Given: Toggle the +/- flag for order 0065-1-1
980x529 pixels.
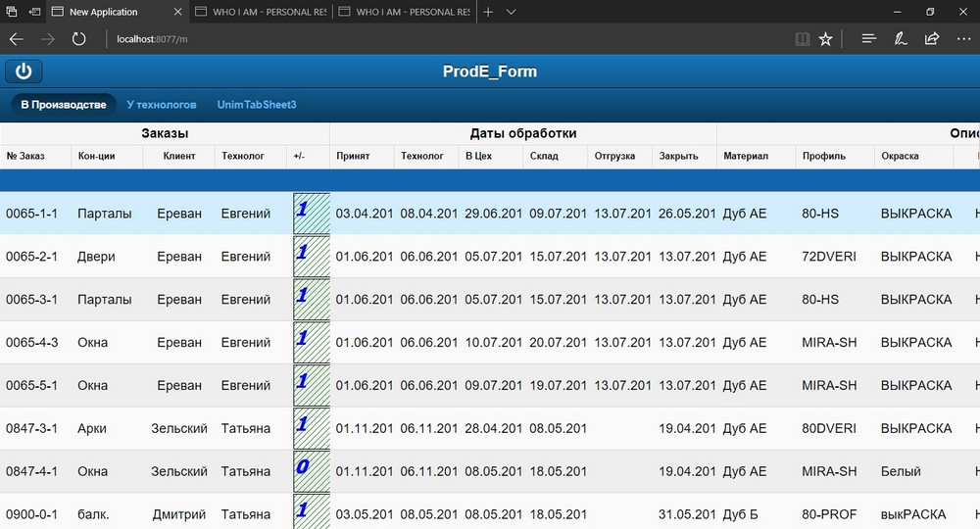Looking at the screenshot, I should click(311, 214).
